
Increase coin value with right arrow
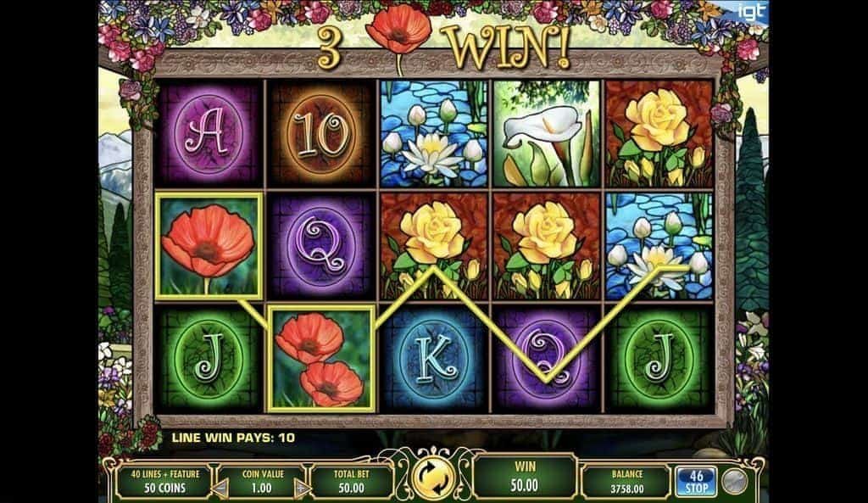303,489
